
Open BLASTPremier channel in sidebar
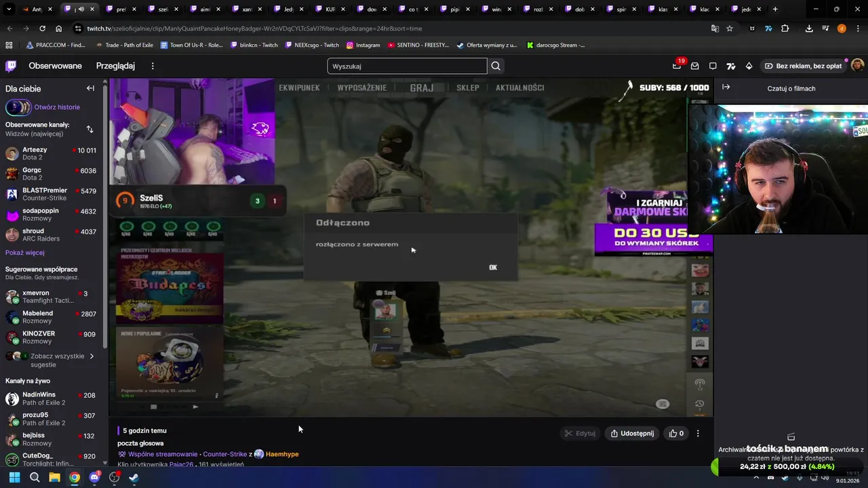click(51, 195)
